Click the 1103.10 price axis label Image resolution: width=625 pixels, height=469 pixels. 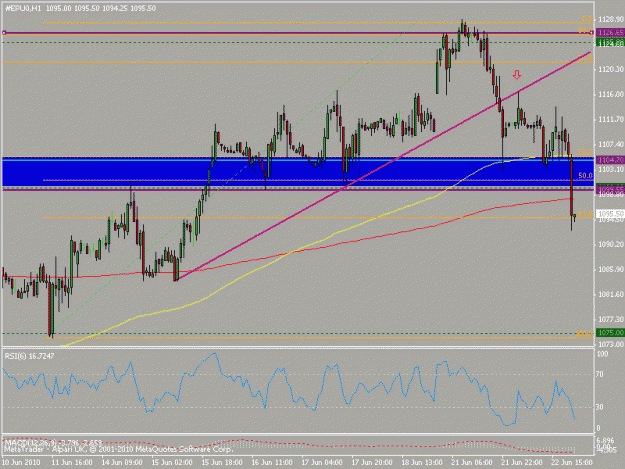click(611, 169)
